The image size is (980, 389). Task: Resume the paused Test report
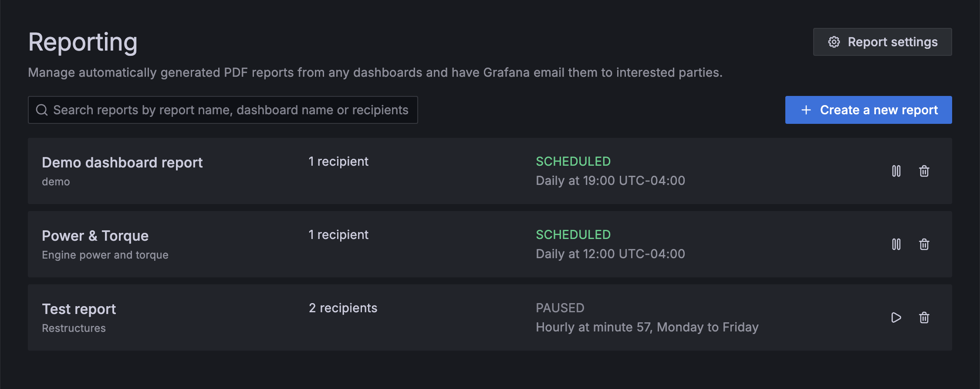click(x=896, y=317)
